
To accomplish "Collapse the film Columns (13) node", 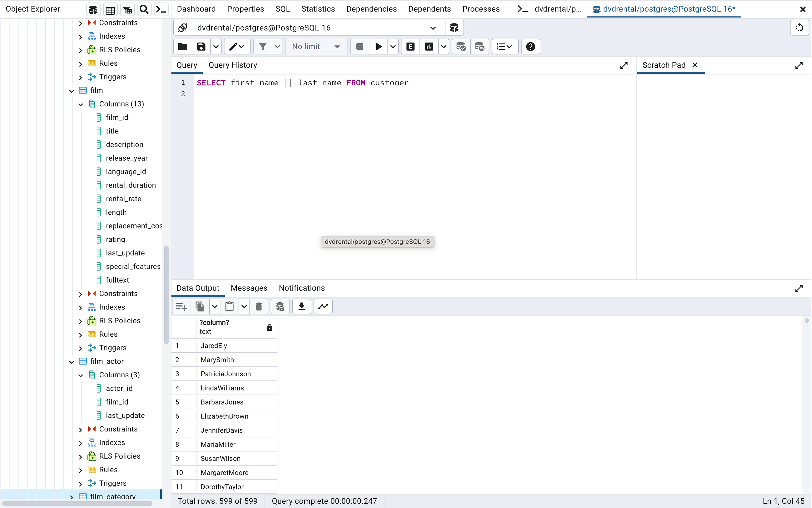I will (x=81, y=104).
